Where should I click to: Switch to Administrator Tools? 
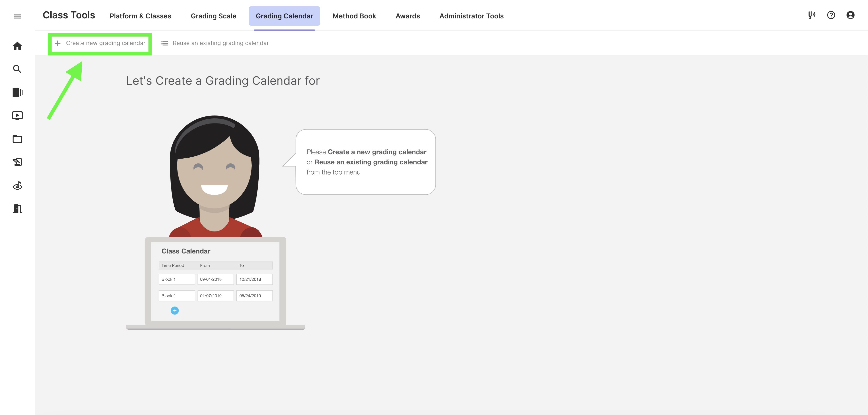pos(471,16)
